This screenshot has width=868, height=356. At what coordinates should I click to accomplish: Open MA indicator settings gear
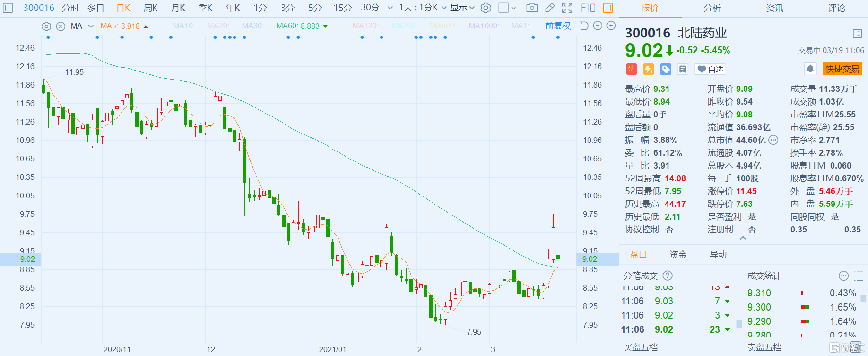pos(46,27)
